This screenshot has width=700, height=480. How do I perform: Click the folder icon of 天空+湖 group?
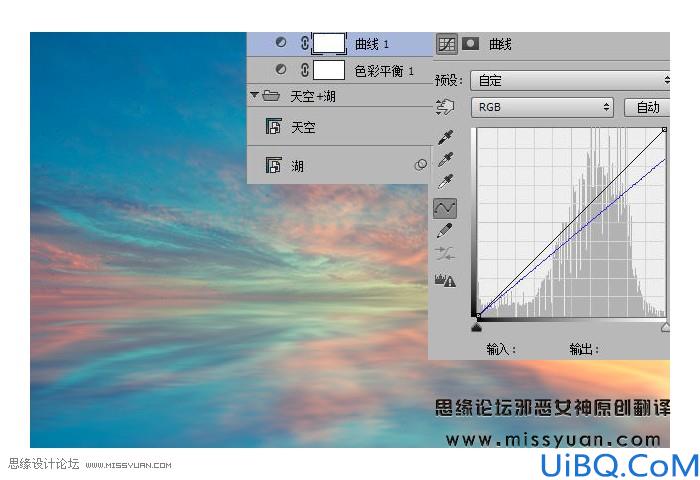(x=271, y=95)
